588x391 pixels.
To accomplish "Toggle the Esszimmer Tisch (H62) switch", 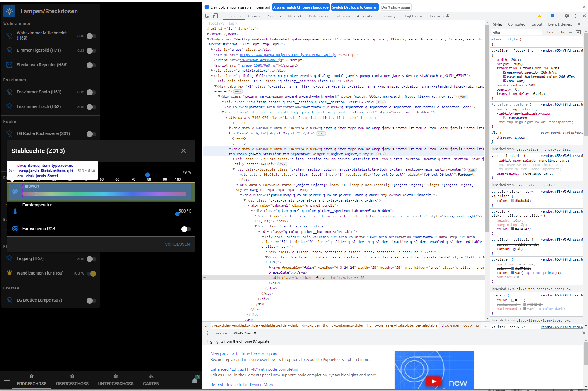I will click(x=91, y=107).
